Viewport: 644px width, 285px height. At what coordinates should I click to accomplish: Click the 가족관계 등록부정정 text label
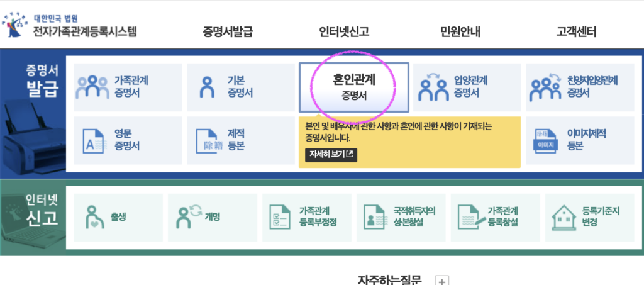(318, 217)
